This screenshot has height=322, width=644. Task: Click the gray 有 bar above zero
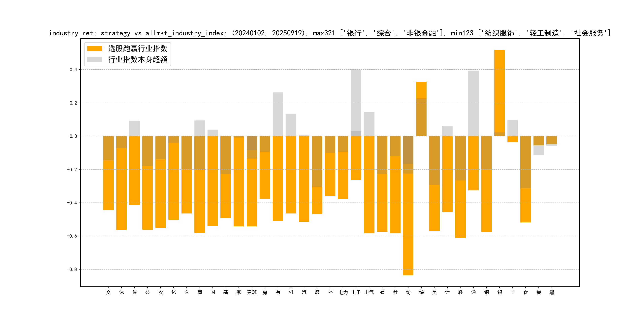[x=278, y=114]
